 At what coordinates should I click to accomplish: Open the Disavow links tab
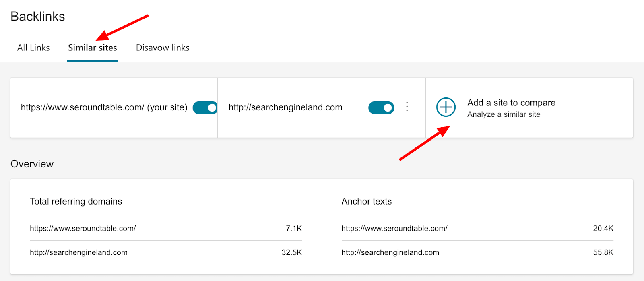click(163, 48)
